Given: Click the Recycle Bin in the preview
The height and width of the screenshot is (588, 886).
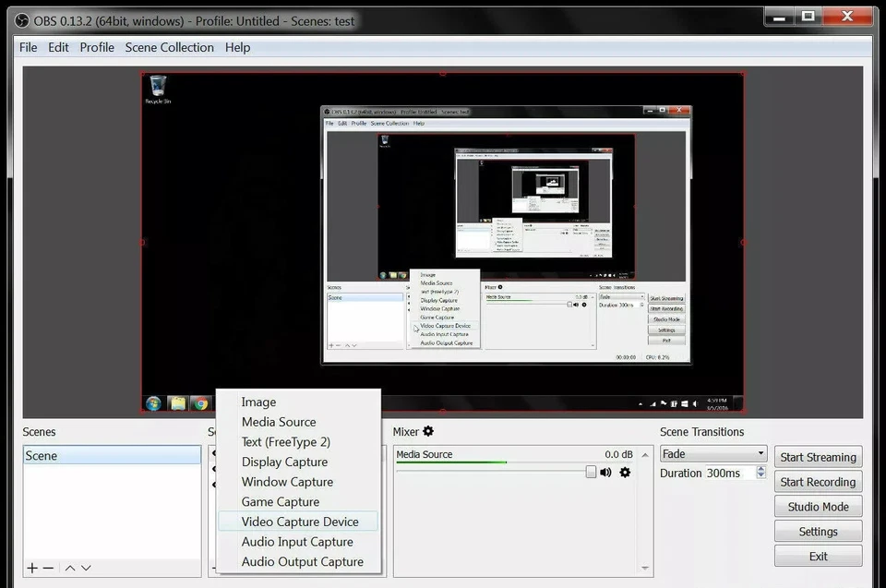Looking at the screenshot, I should click(x=159, y=86).
